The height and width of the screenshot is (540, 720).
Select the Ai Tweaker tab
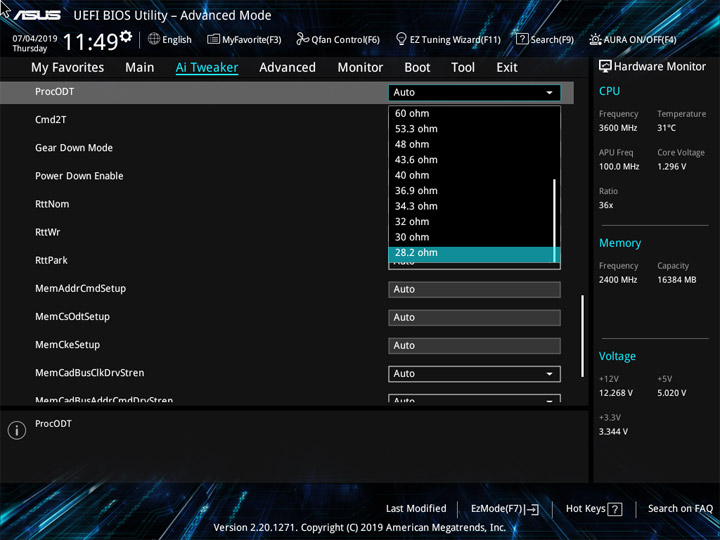[x=207, y=68]
